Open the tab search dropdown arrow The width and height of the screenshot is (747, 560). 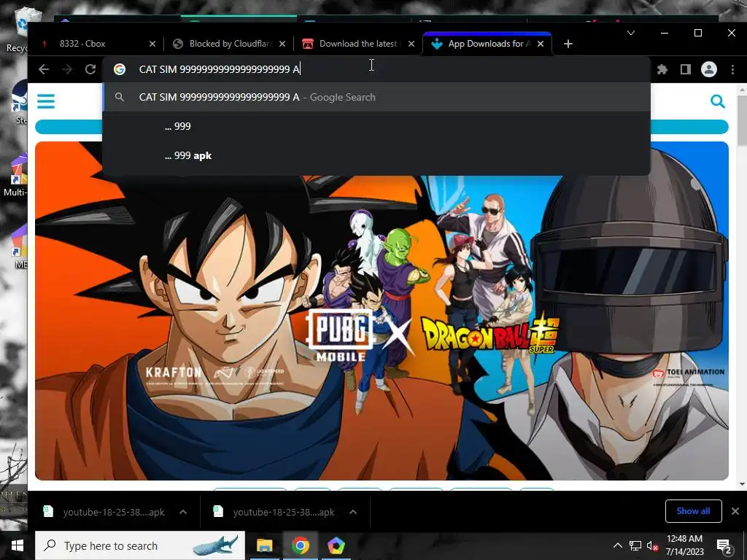click(631, 33)
